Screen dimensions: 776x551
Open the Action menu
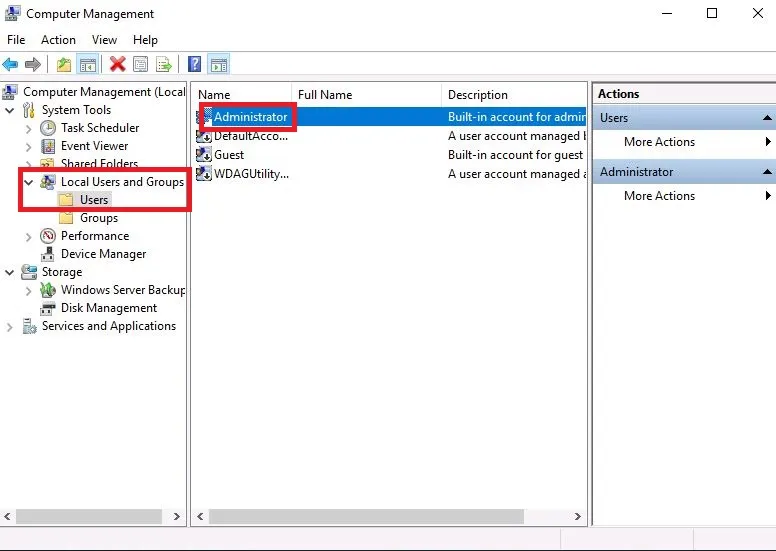click(x=58, y=40)
